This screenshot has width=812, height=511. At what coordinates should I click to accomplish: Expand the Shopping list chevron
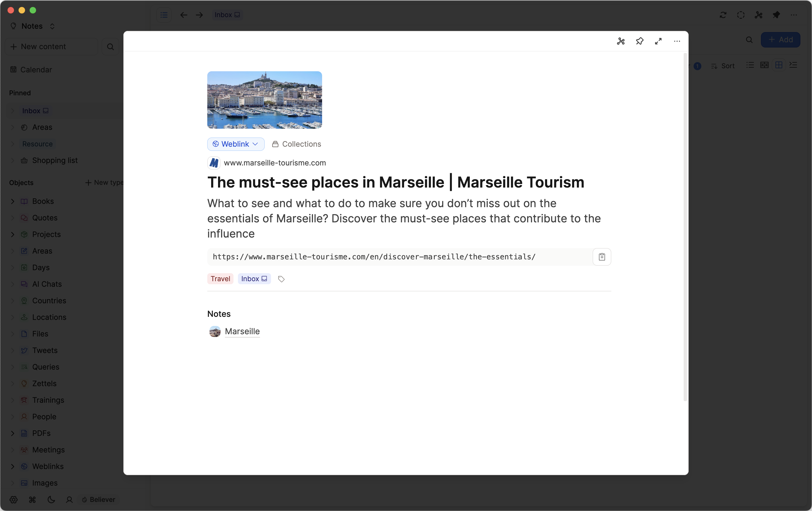point(12,160)
